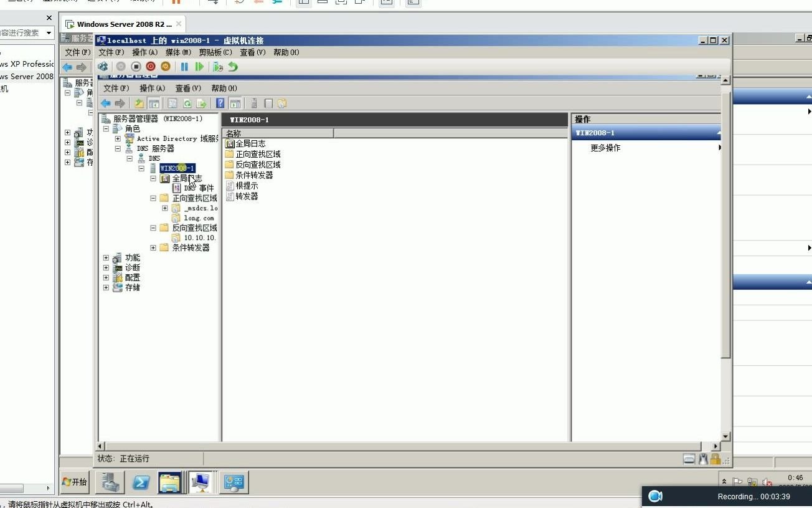
Task: Click the Snapshot icon in VM toolbar
Action: 217,66
